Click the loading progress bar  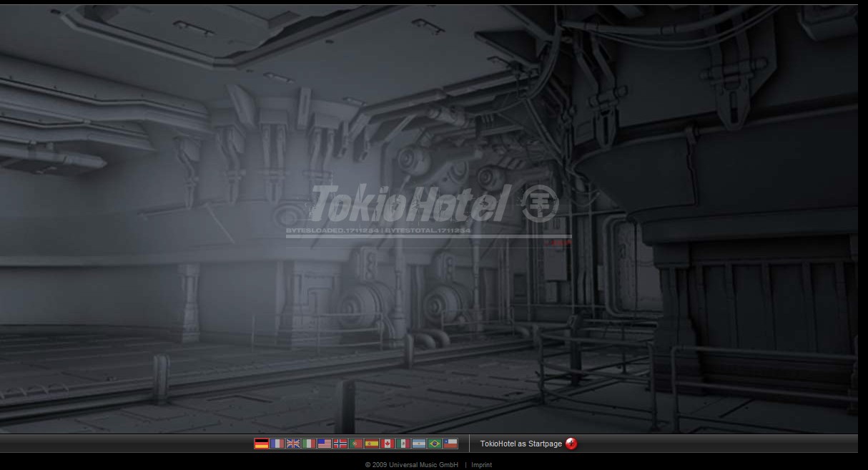point(429,237)
